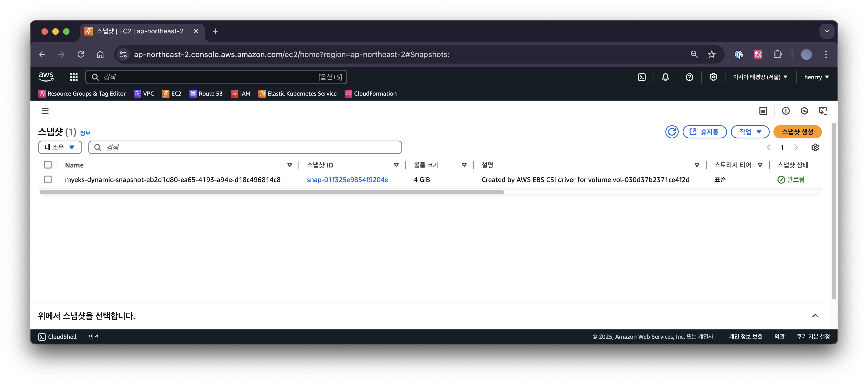
Task: Open the 아시아 태평양 (서울) region selector
Action: [760, 77]
